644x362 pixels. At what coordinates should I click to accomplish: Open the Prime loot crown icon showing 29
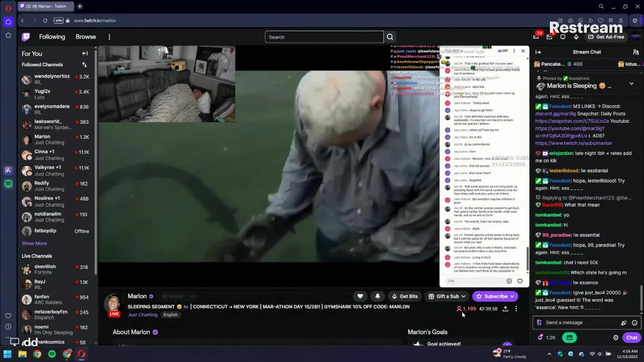pos(536,37)
